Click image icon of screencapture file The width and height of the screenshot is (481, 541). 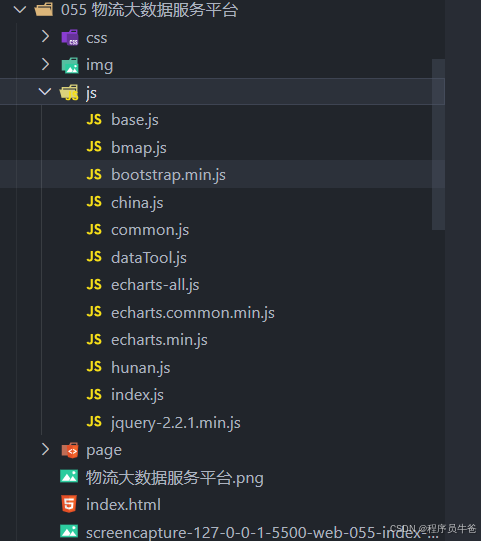69,532
